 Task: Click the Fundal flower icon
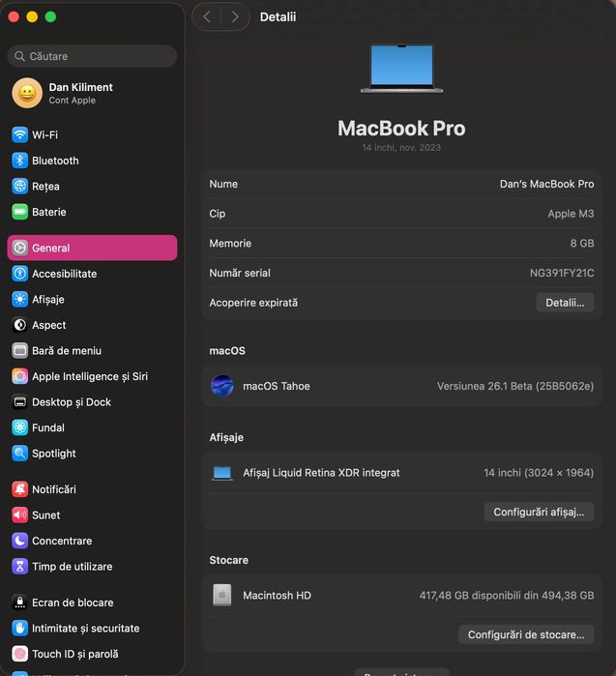(20, 427)
